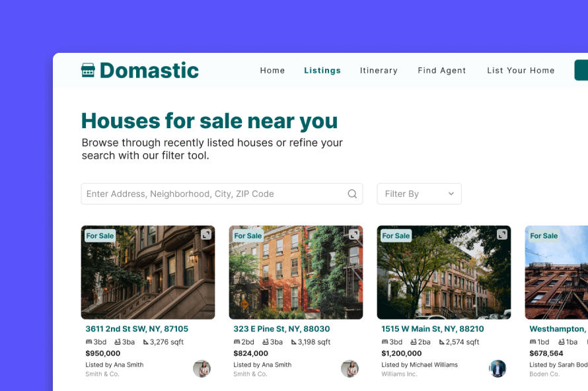Viewport: 588px width, 391px height.
Task: Expand image of 323 E Pine St listing
Action: click(354, 234)
